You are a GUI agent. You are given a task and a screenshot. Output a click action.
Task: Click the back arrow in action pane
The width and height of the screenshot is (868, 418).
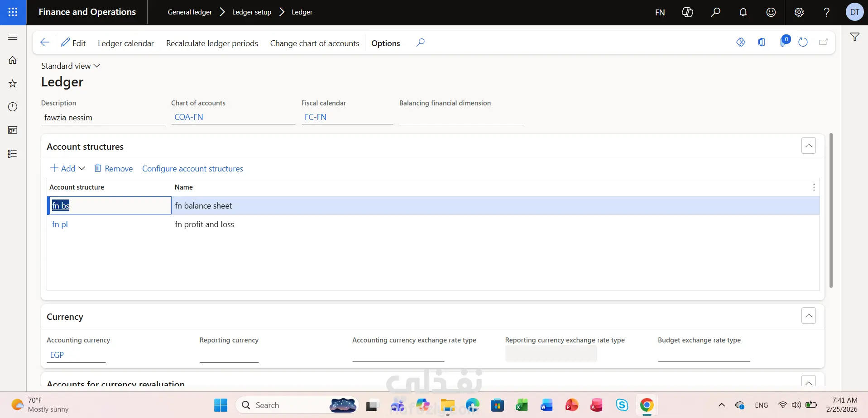tap(44, 43)
